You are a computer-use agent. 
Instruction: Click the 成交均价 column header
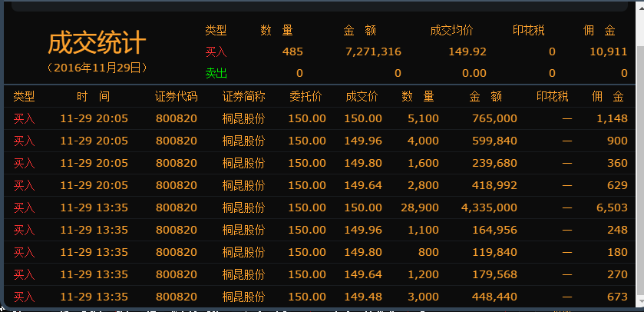pos(451,31)
